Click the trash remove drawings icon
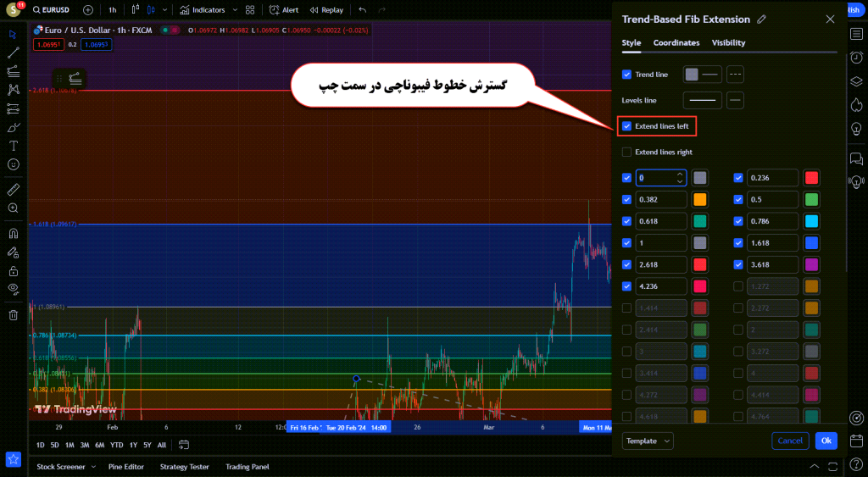 coord(14,315)
